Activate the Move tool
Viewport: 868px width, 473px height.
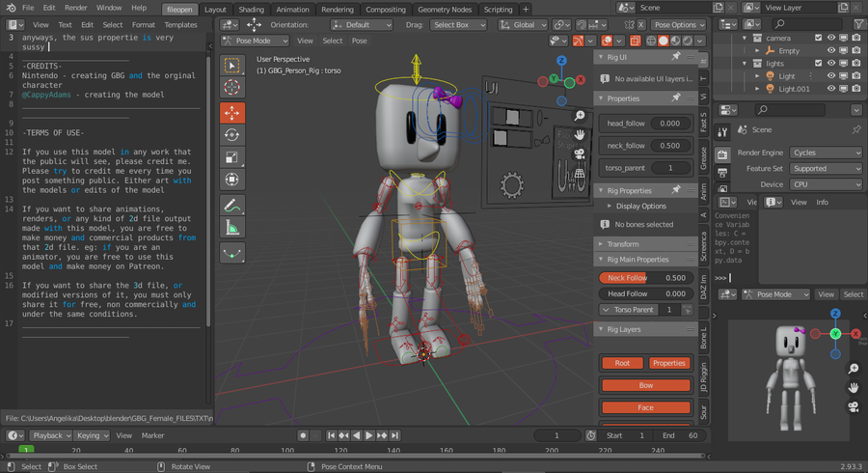(x=231, y=113)
